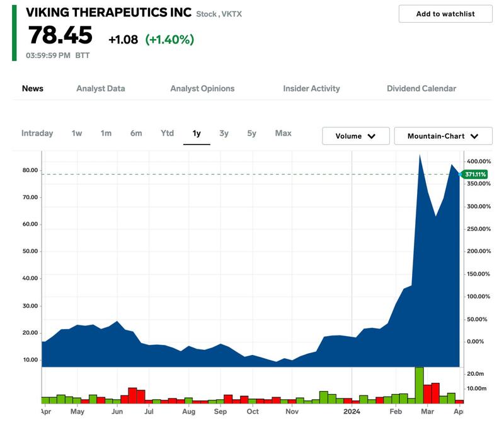Click the 400.00% percent axis label
This screenshot has width=504, height=425.
coord(479,161)
